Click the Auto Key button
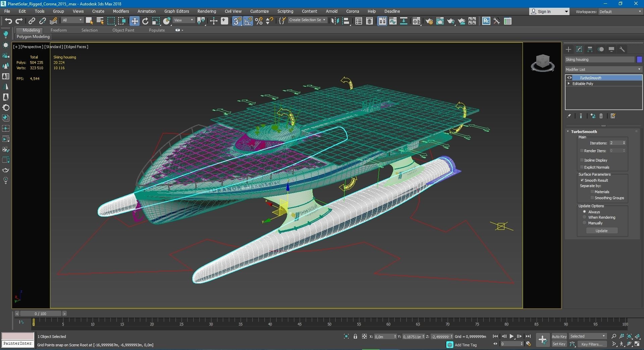The width and height of the screenshot is (644, 350). (x=559, y=336)
